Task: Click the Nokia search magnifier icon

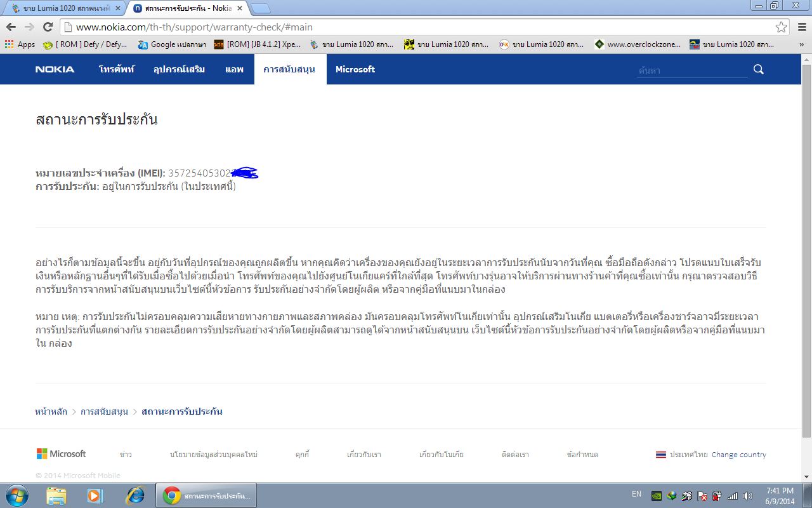Action: click(x=758, y=69)
